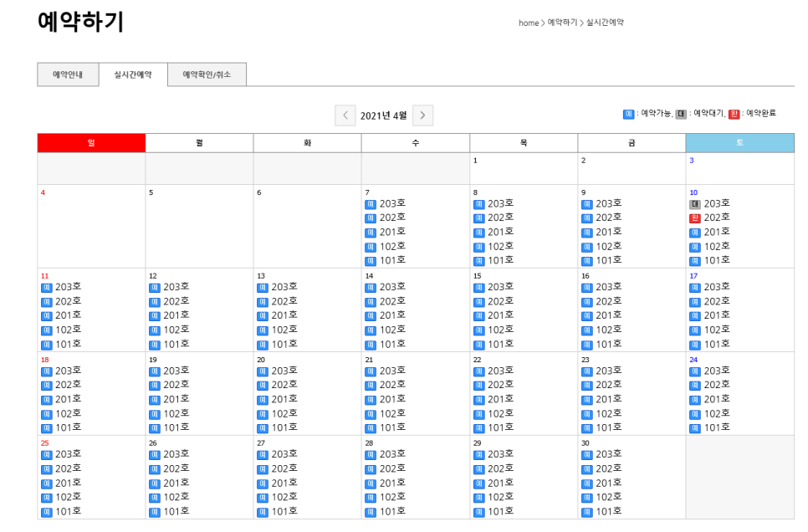This screenshot has height=532, width=808.
Task: Click availability icon for 202호 on April 23
Action: (x=587, y=385)
